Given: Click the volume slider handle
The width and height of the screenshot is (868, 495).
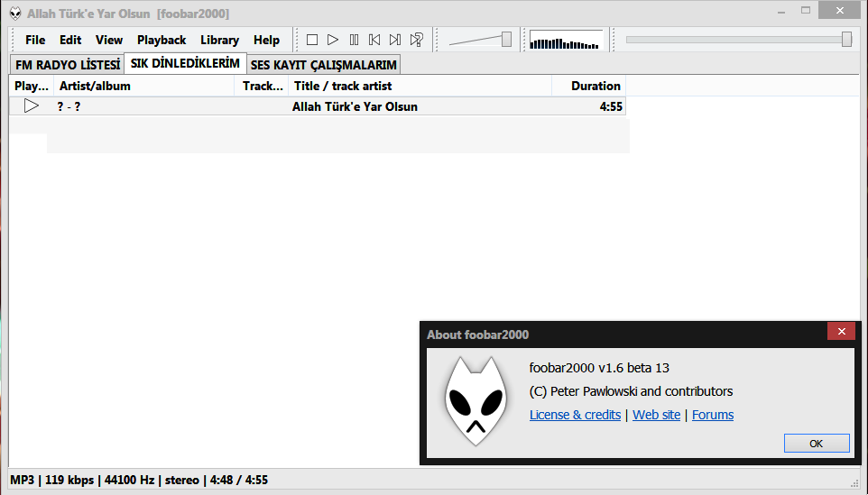Looking at the screenshot, I should pos(506,40).
